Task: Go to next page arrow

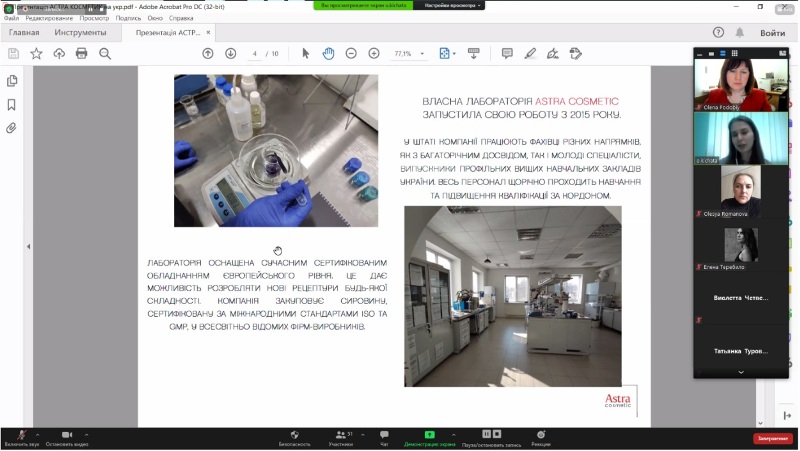Action: point(231,53)
